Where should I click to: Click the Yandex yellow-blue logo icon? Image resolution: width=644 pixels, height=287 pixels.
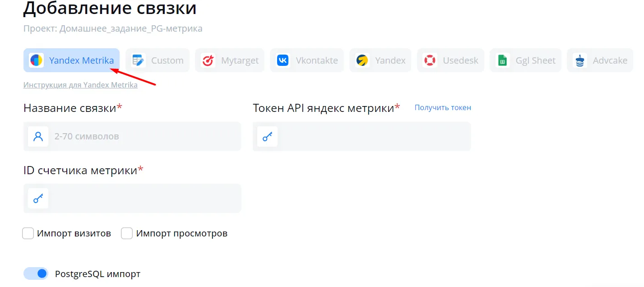pyautogui.click(x=362, y=60)
